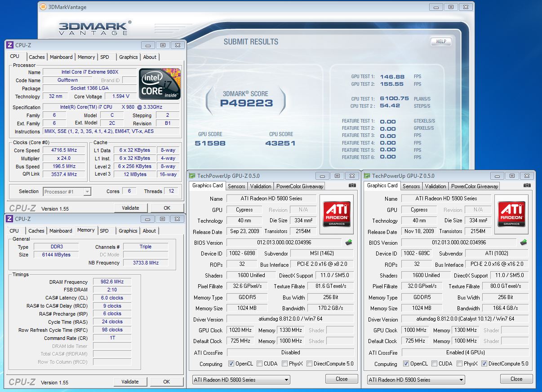Open Caches tab in top CPU-Z window

pos(37,57)
